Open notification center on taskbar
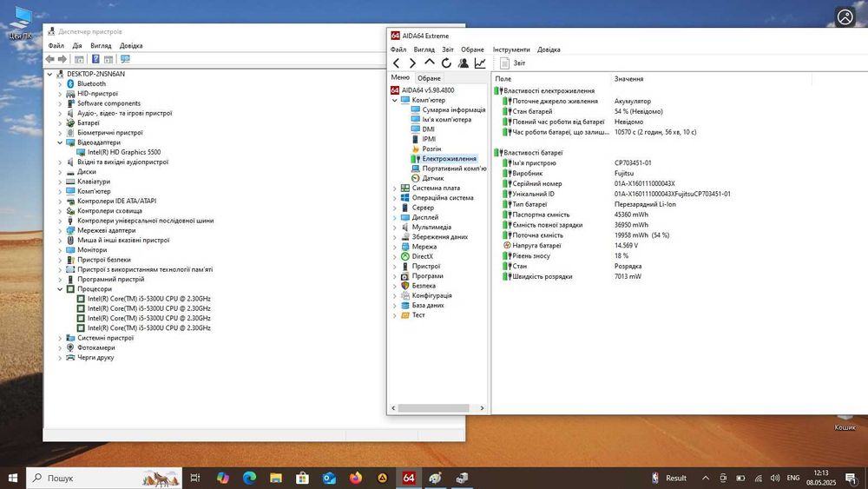868x489 pixels. click(852, 478)
